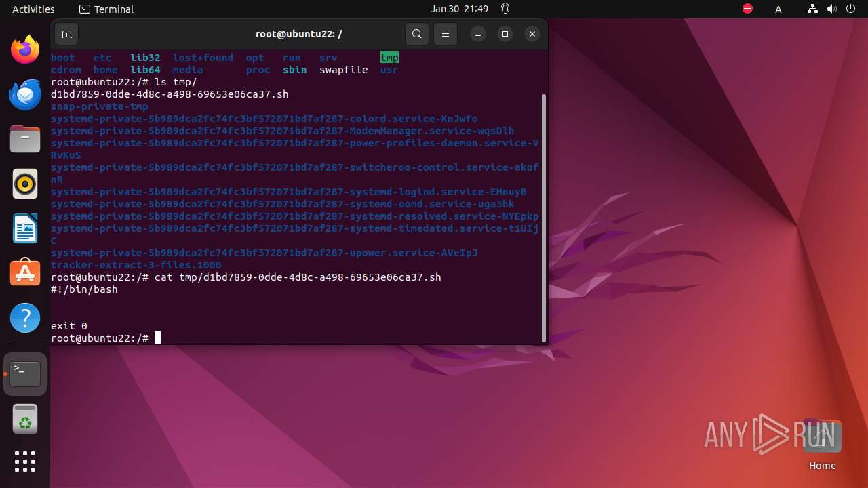Screen dimensions: 868x488
Task: Open the Terminal app menu in top bar
Action: (x=106, y=9)
